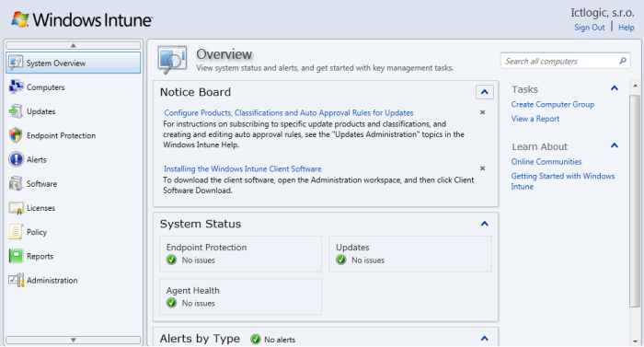Click the Overview header icon
This screenshot has width=644, height=347.
[172, 60]
